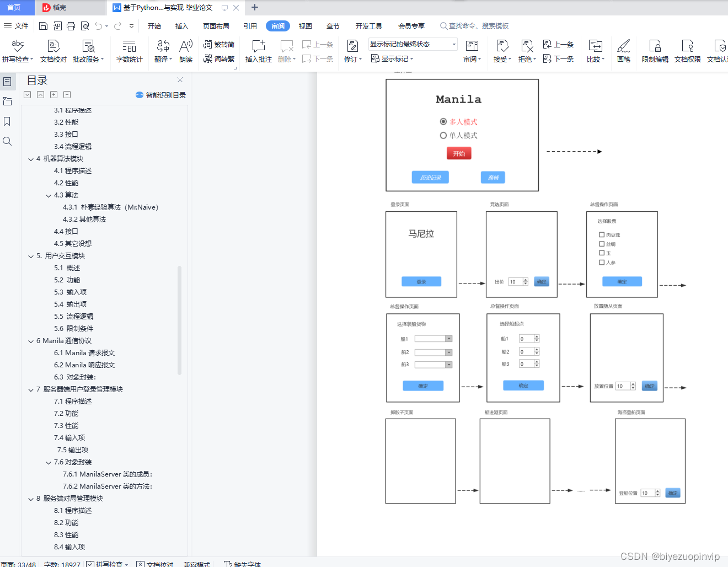
Task: Click the 商城 button in mockup
Action: pos(493,177)
